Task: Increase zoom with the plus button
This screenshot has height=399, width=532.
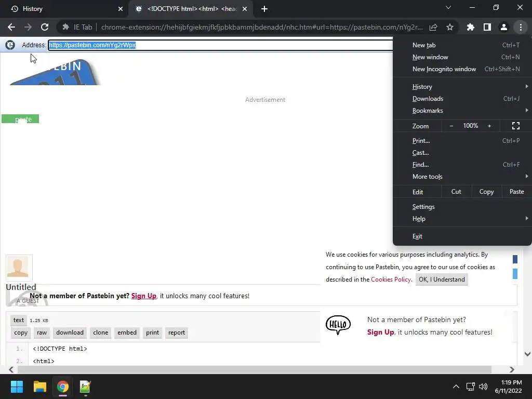Action: tap(489, 126)
